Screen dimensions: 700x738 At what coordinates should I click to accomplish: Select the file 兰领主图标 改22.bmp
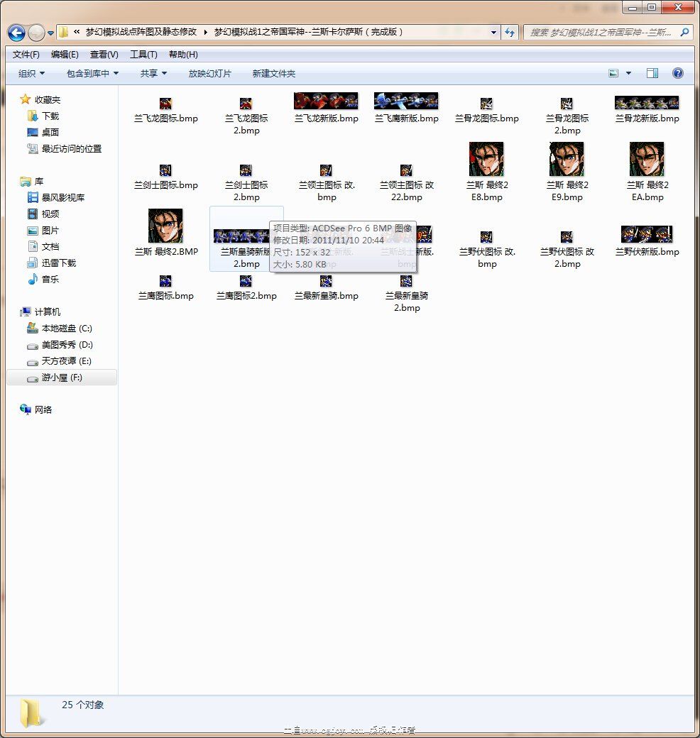point(406,183)
